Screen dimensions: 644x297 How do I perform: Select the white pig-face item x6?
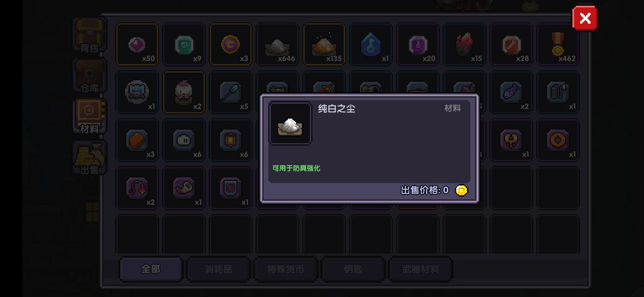[x=184, y=140]
